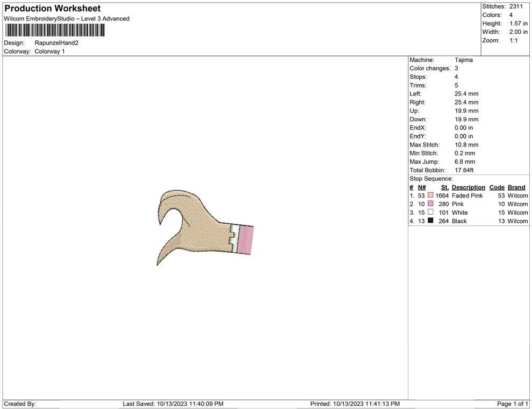Click the Production Worksheet title
Screen dimensions: 532x409
(x=53, y=9)
